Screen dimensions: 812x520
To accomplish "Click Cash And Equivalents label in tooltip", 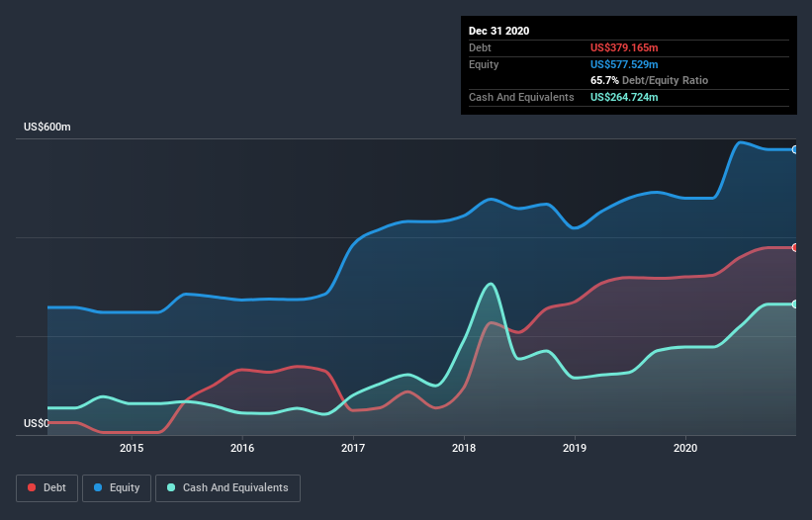I will 521,97.
